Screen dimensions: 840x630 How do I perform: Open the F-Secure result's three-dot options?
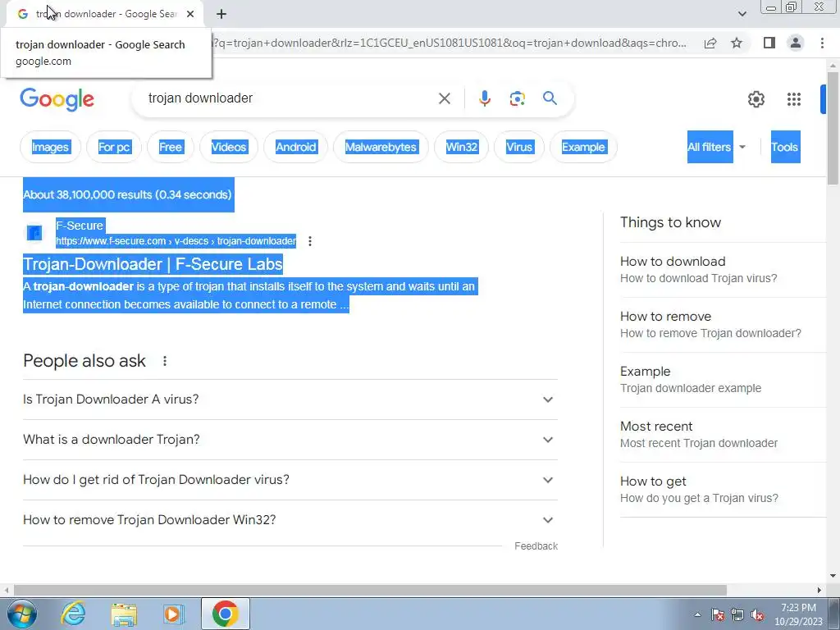(x=309, y=241)
